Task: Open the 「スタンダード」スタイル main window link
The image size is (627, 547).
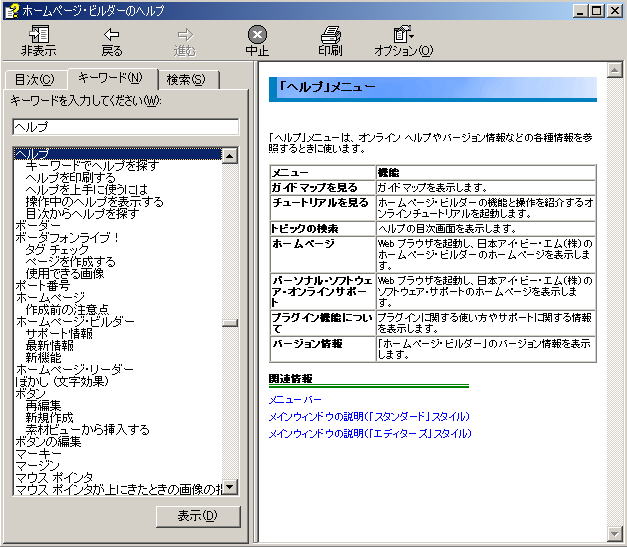Action: [x=369, y=417]
